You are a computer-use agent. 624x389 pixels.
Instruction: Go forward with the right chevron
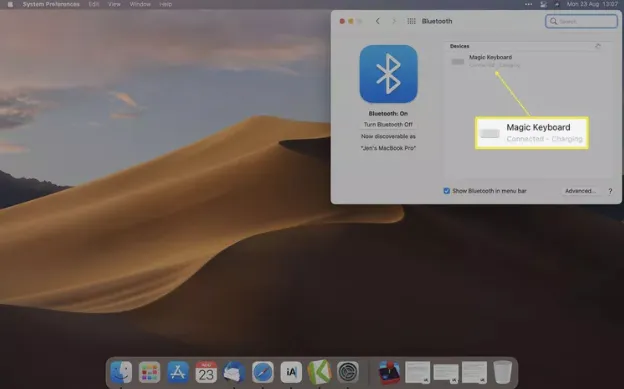tap(394, 21)
